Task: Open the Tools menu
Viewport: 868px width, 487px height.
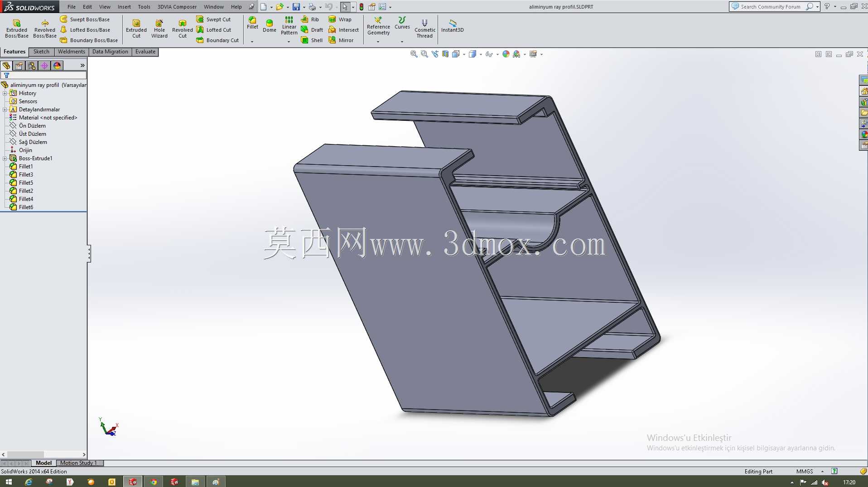Action: pyautogui.click(x=144, y=7)
